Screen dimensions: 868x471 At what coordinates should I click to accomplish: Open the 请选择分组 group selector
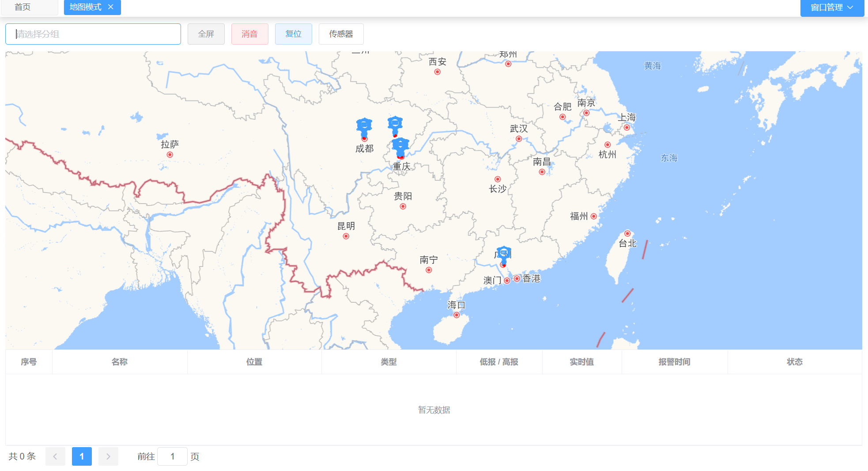(x=93, y=34)
